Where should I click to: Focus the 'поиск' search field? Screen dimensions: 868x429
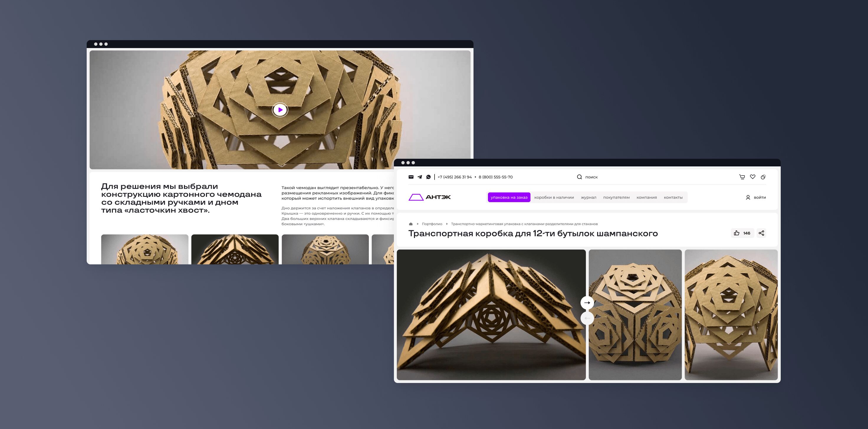tap(591, 177)
